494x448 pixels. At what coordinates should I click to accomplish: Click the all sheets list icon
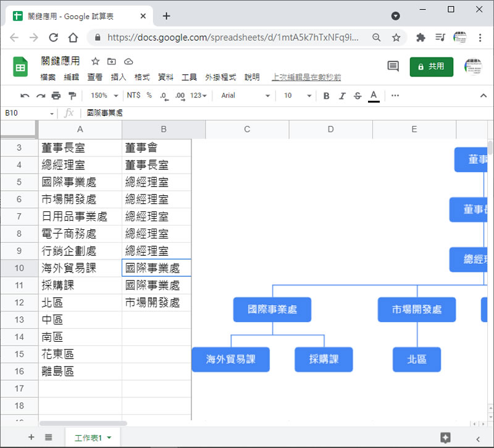[48, 437]
